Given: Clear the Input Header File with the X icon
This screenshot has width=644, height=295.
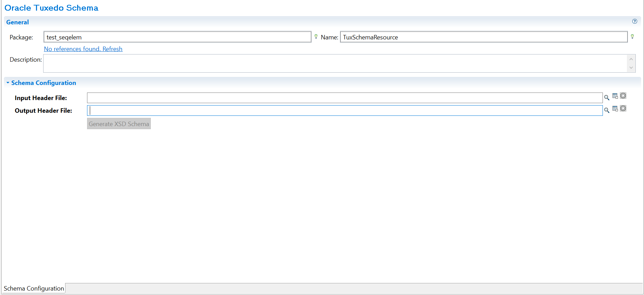Looking at the screenshot, I should tap(623, 96).
